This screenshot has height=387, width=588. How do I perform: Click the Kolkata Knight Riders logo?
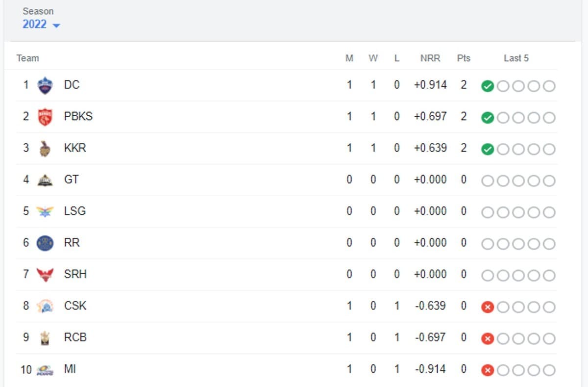45,148
